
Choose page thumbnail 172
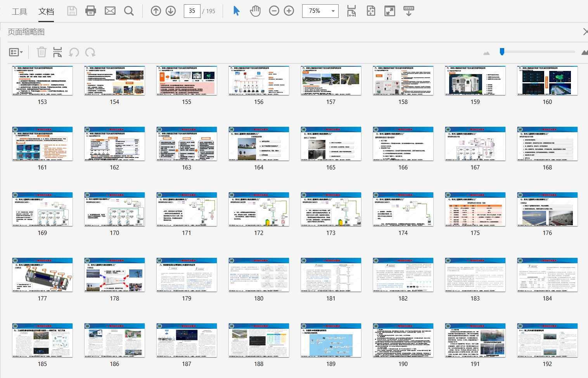tap(259, 209)
